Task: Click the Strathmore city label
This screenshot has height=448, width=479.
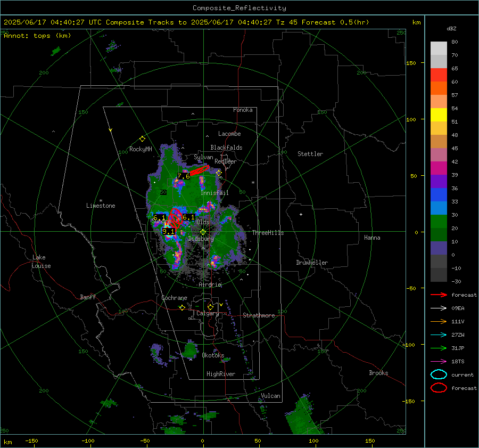Action: pos(259,315)
